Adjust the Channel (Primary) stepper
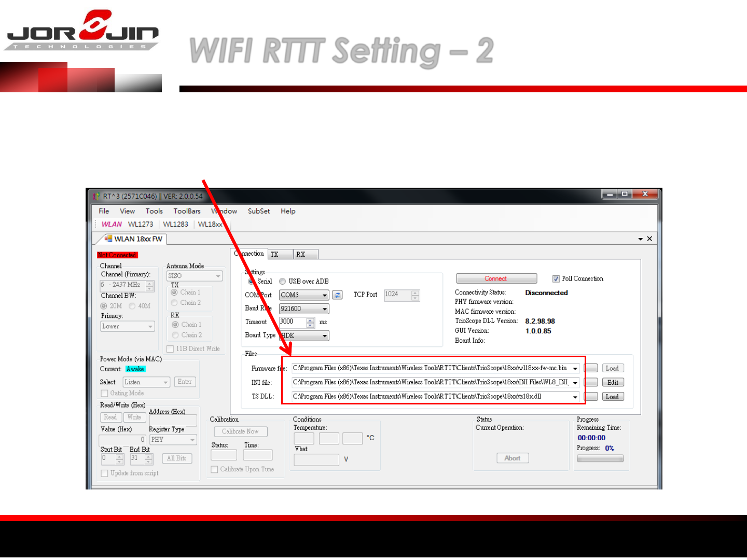The width and height of the screenshot is (747, 560). click(x=150, y=286)
